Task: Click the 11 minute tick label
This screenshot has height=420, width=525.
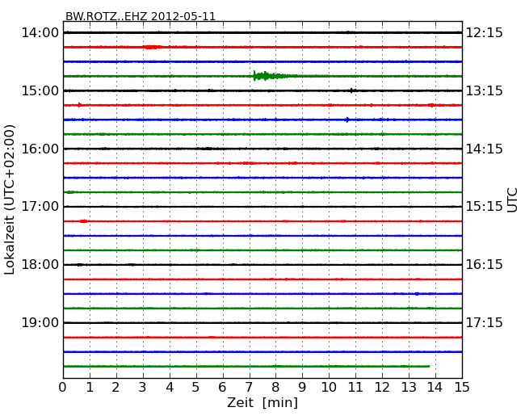Action: [x=355, y=388]
